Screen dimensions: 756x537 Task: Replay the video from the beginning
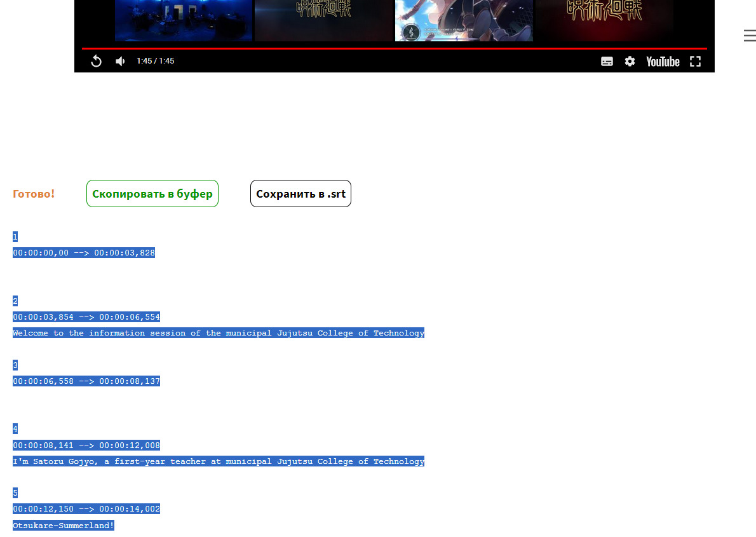pyautogui.click(x=97, y=62)
